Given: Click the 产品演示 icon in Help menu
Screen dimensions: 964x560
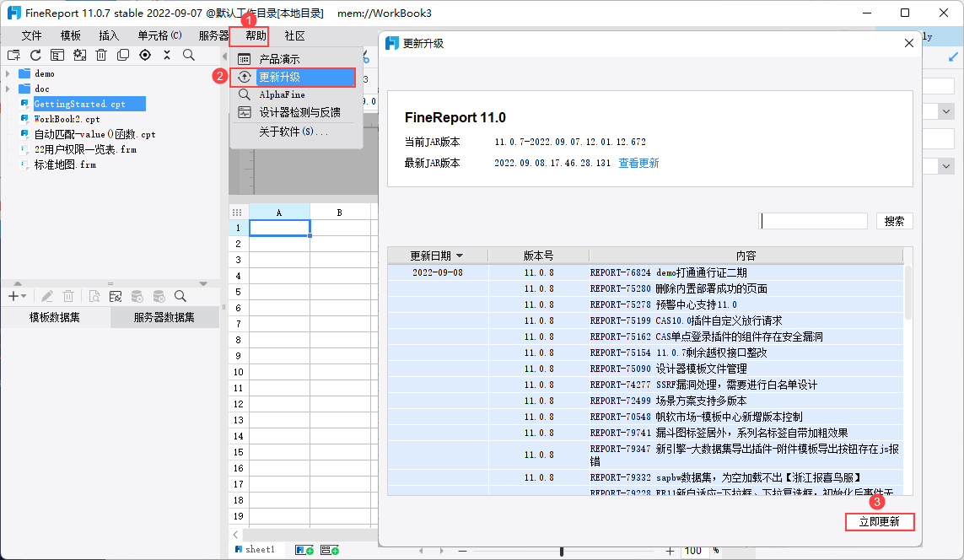Looking at the screenshot, I should click(244, 59).
